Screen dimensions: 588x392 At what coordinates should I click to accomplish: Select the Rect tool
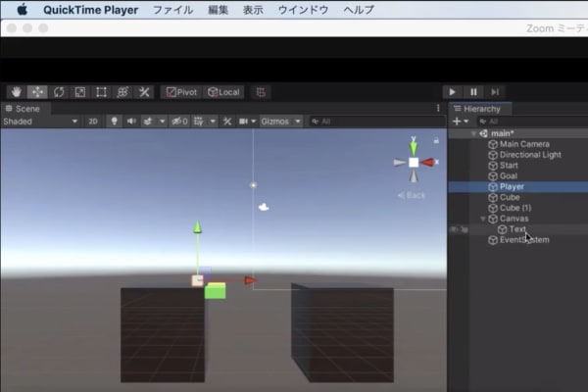pos(101,92)
